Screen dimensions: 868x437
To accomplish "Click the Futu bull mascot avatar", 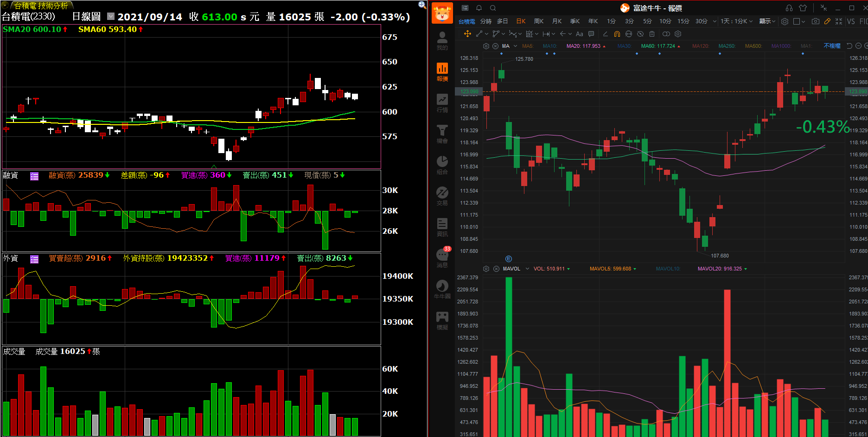I will click(442, 13).
